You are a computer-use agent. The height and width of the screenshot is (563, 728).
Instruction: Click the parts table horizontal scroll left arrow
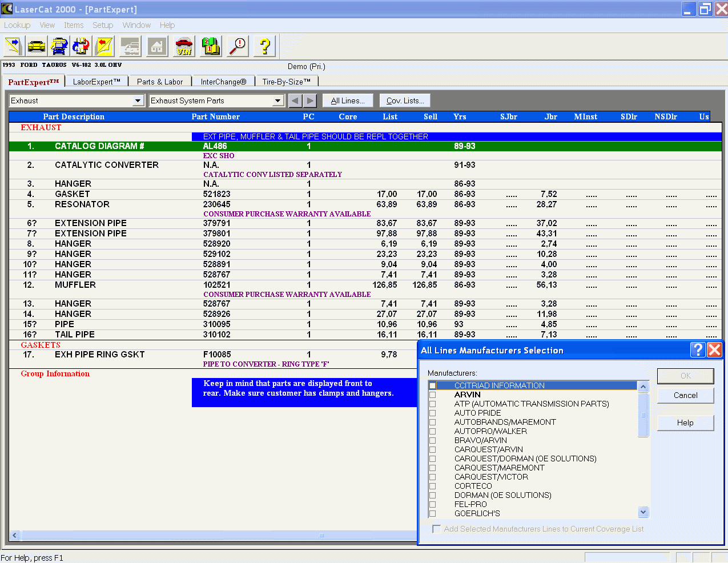(x=15, y=536)
